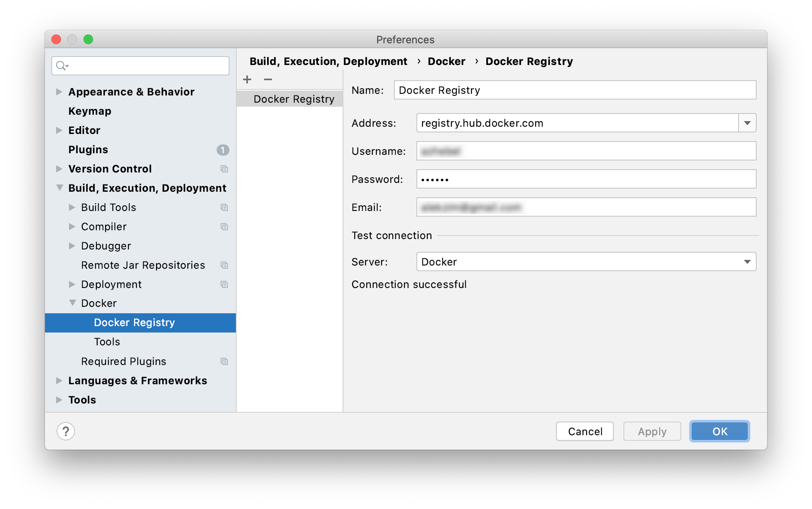The height and width of the screenshot is (509, 812).
Task: Click Build, Execution, Deployment in the breadcrumb
Action: (328, 61)
